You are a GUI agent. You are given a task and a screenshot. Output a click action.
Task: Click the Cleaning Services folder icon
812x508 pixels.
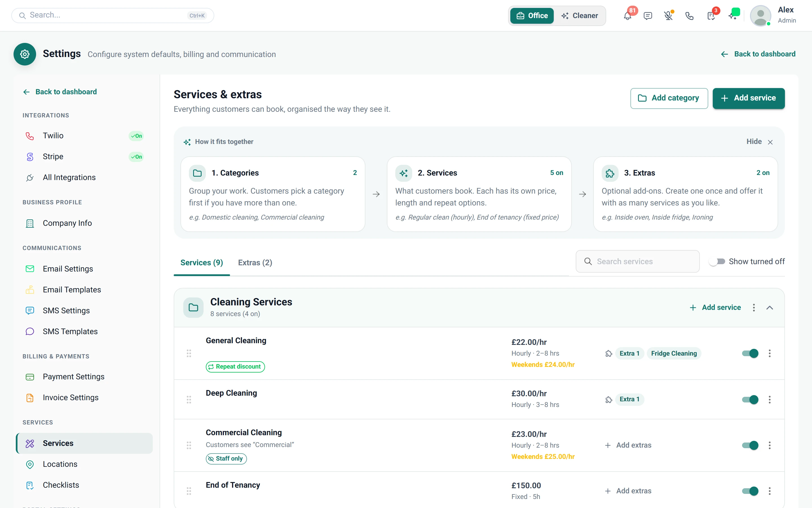point(193,307)
